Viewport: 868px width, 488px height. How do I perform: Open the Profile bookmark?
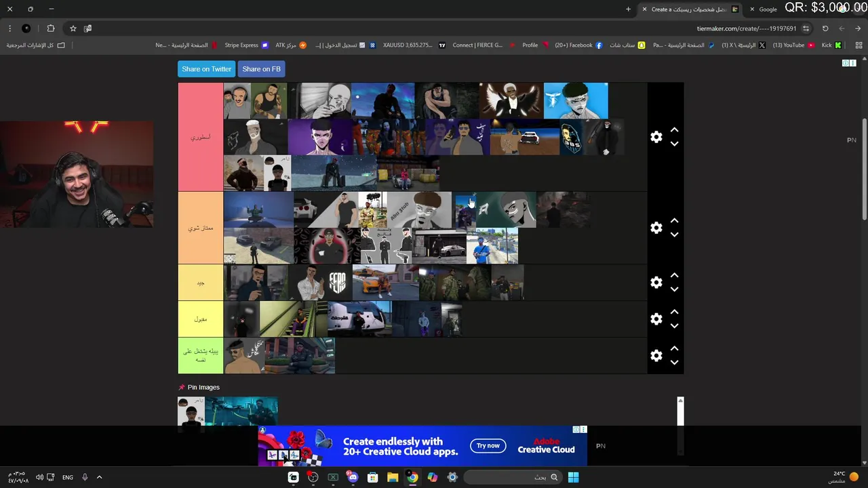pos(535,45)
